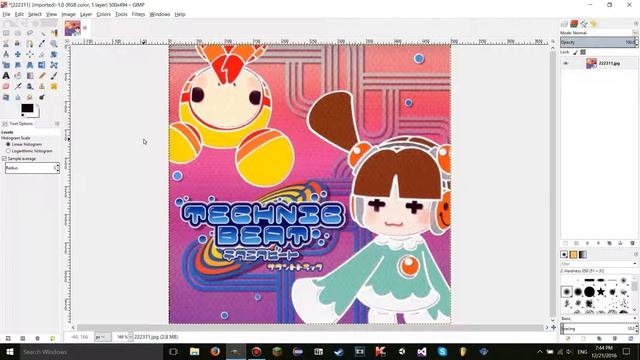Select the Clone stamp tool
The image size is (640, 360).
42,87
